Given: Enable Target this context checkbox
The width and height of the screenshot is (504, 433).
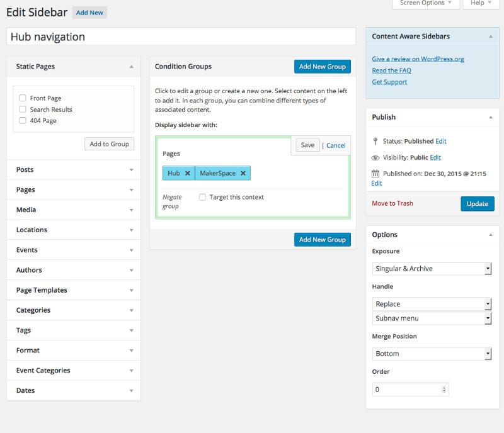Looking at the screenshot, I should point(202,197).
